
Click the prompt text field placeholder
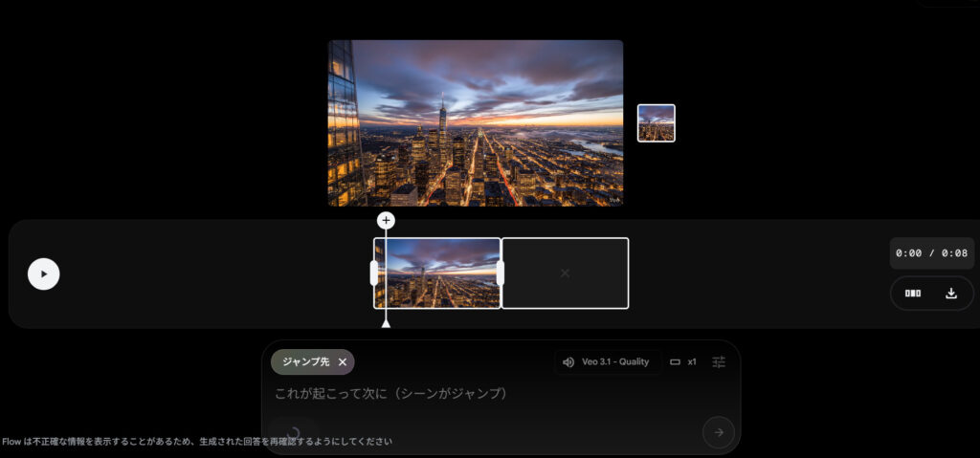[390, 393]
